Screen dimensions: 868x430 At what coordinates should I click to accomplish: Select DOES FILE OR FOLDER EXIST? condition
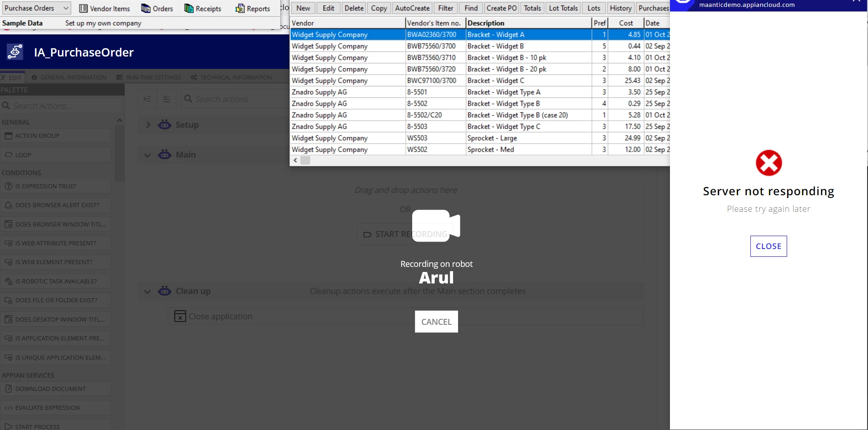click(56, 300)
